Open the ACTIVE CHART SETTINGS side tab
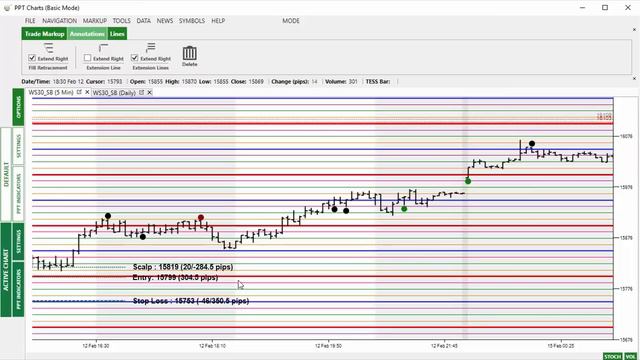640x360 pixels. (x=18, y=241)
